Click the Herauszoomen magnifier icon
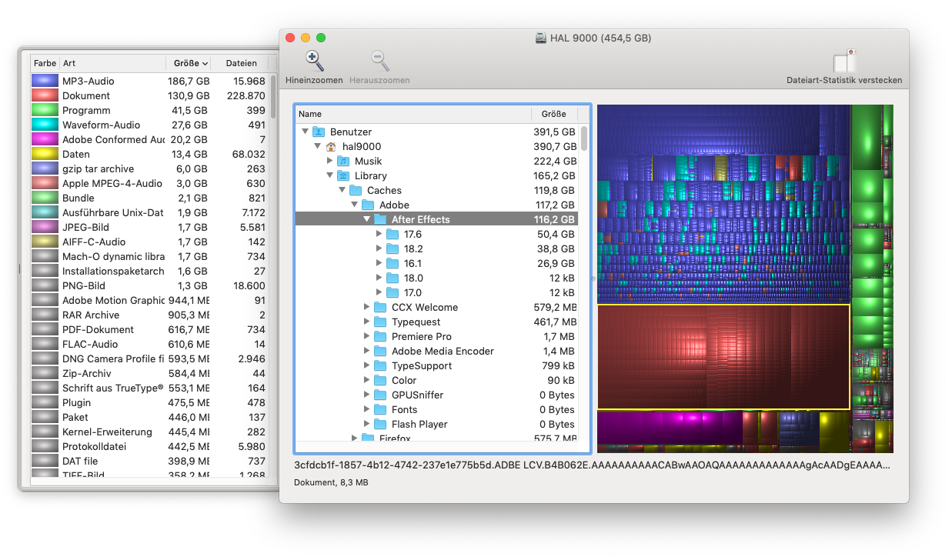Viewport: 952px width, 560px height. 379,61
